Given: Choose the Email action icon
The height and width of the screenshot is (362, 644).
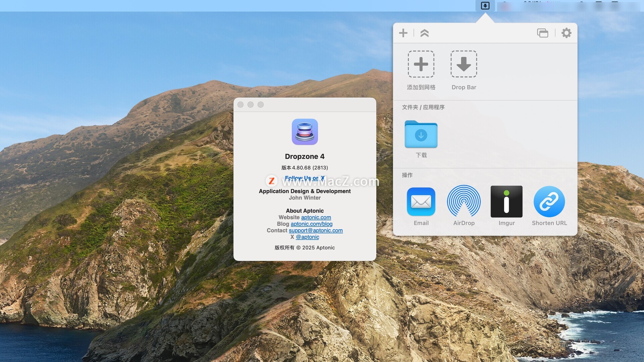Looking at the screenshot, I should point(421,201).
